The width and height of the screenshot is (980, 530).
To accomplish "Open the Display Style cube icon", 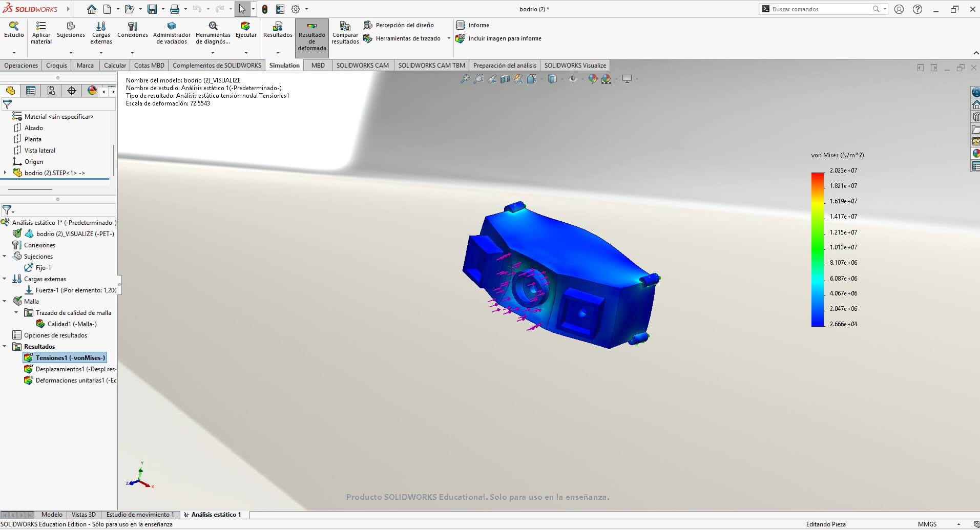I will (x=552, y=79).
